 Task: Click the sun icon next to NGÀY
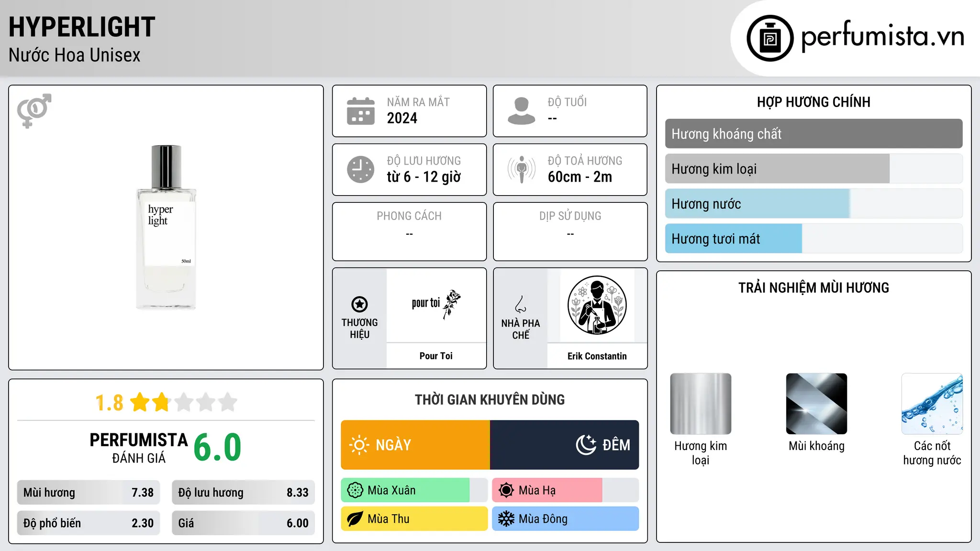click(359, 445)
